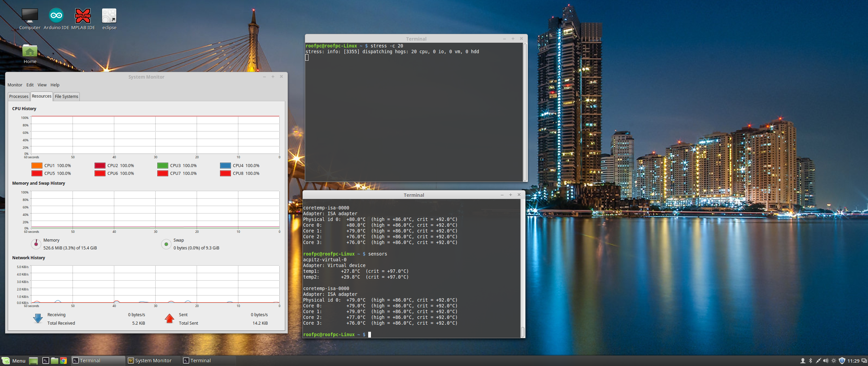
Task: Focus System Monitor from the taskbar
Action: click(x=150, y=361)
